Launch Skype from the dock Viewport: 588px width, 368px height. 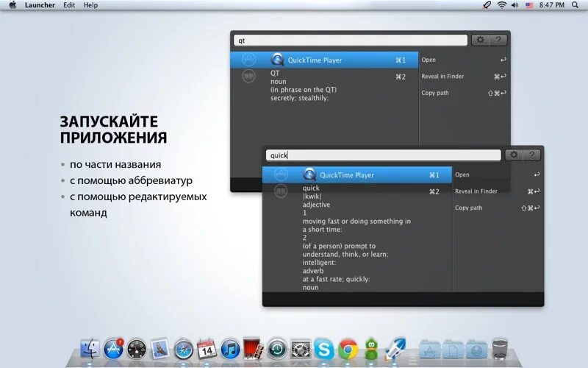(x=323, y=349)
